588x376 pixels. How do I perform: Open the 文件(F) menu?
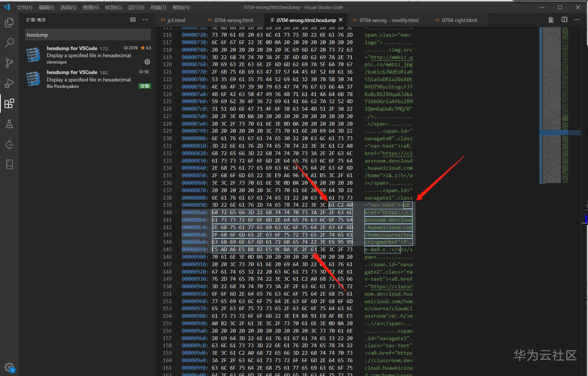coord(24,7)
